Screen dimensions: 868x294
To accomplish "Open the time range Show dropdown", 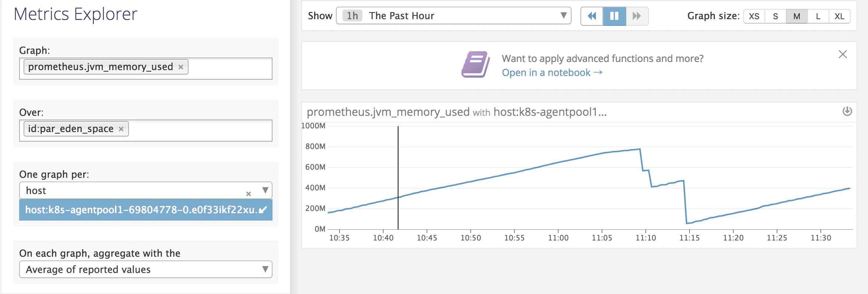I will 454,15.
